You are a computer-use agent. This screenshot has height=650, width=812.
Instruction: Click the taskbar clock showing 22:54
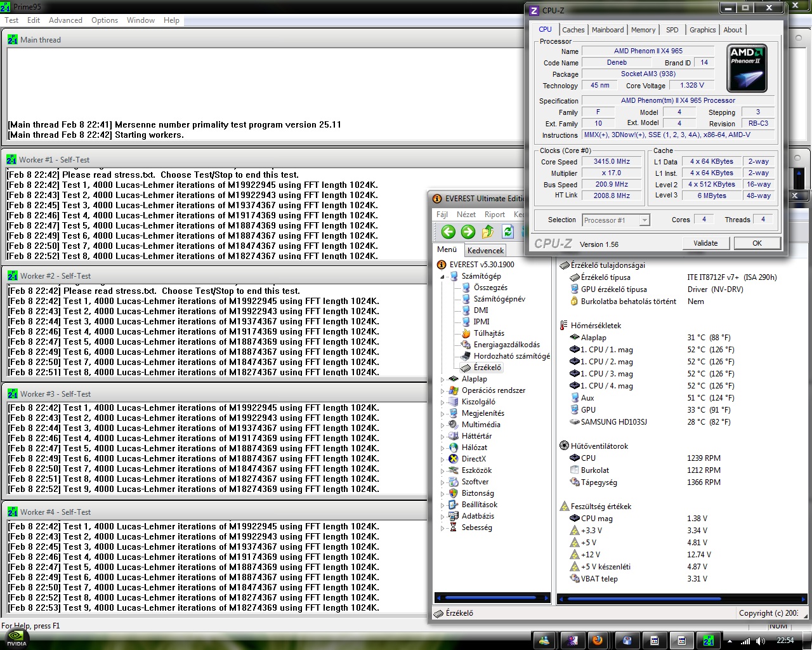point(785,640)
